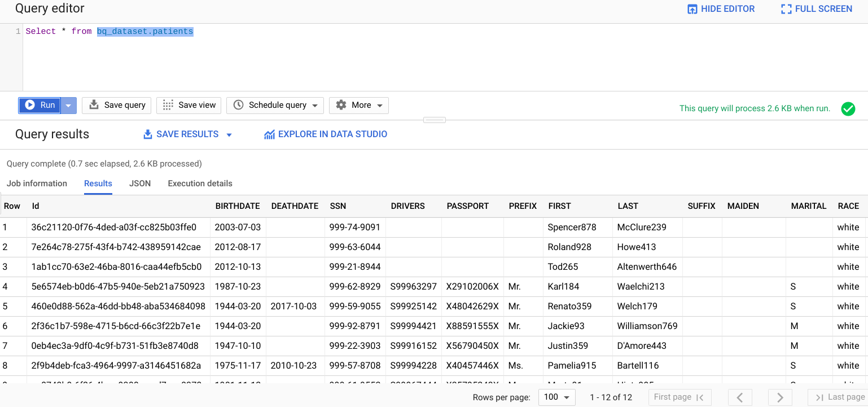Open the Run button dropdown arrow
This screenshot has height=407, width=868.
tap(68, 106)
